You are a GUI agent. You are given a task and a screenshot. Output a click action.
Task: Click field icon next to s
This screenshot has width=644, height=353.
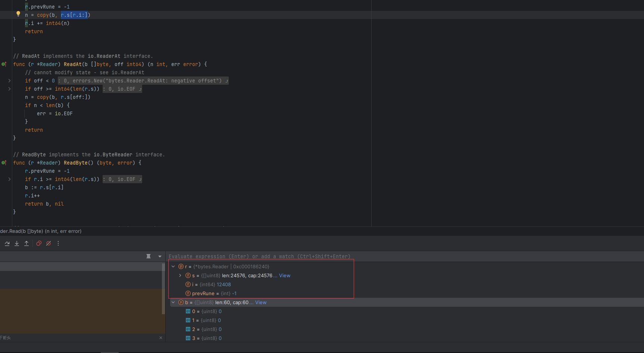188,275
